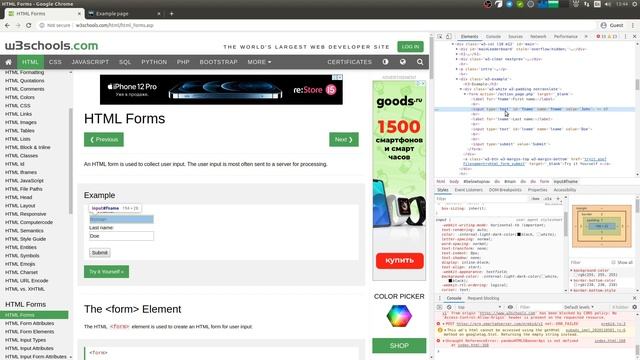The width and height of the screenshot is (640, 360).
Task: Toggle the :hov element state button
Action: coord(535,199)
